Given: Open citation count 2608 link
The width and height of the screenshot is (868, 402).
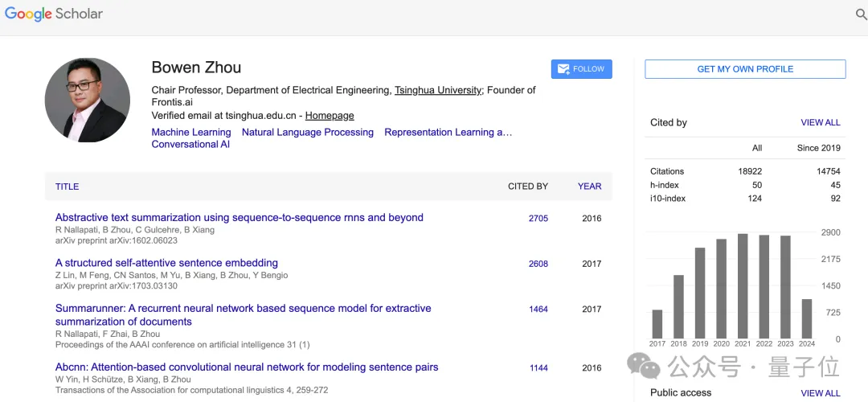Looking at the screenshot, I should pos(538,264).
